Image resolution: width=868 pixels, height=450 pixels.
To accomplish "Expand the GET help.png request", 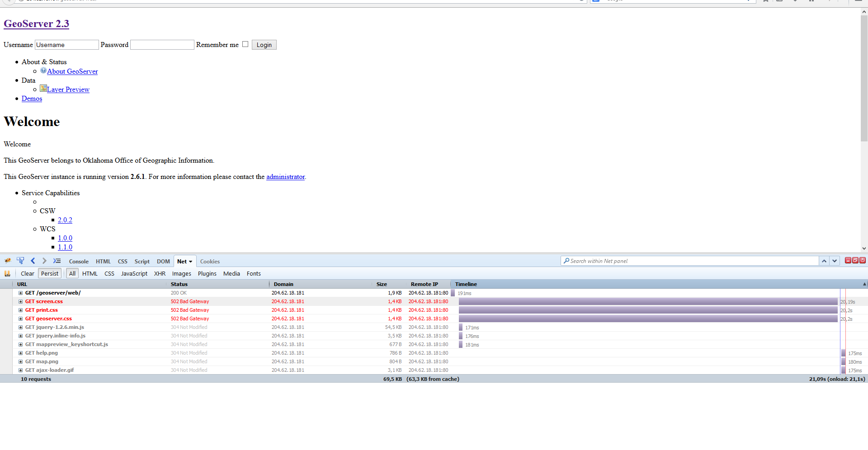I will [20, 353].
